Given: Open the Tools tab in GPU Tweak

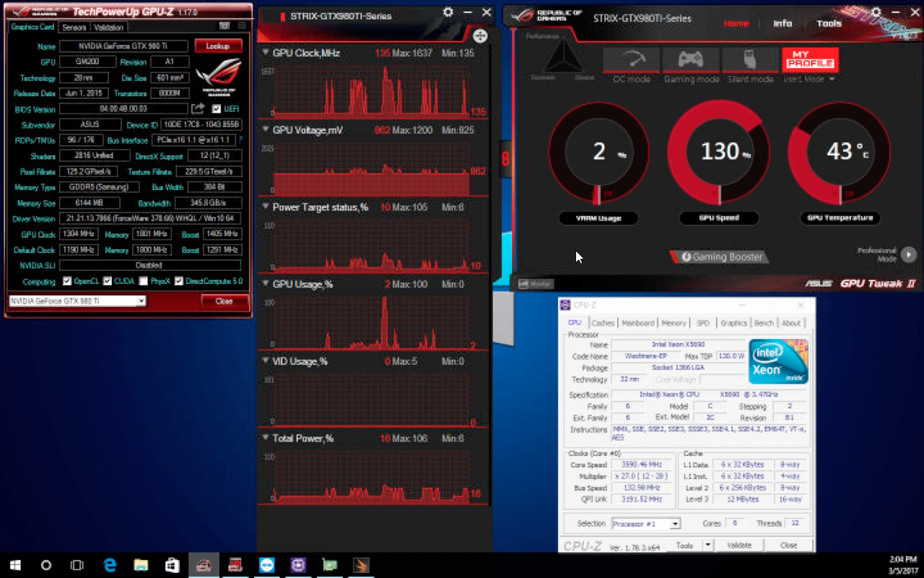Looking at the screenshot, I should [829, 23].
